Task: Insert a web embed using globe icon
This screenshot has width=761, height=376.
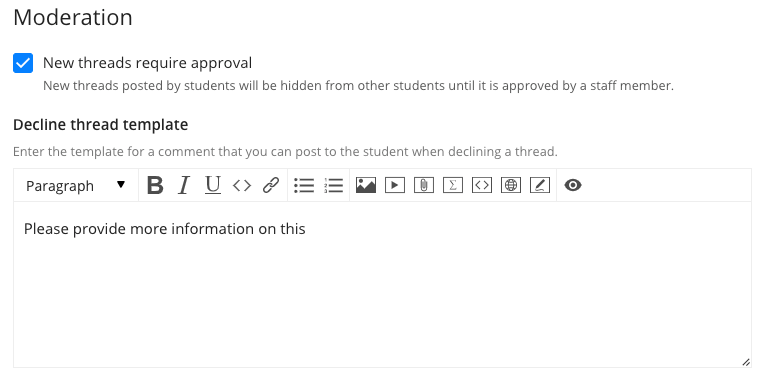Action: [511, 185]
